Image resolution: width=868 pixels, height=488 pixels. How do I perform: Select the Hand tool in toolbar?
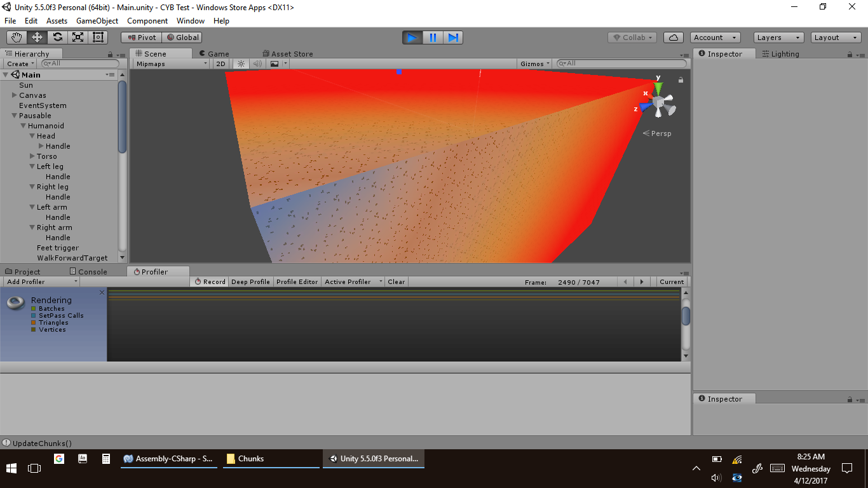click(17, 37)
